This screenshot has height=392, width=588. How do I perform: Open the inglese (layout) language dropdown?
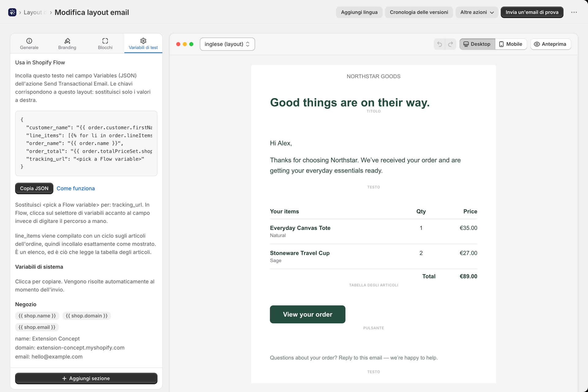227,44
